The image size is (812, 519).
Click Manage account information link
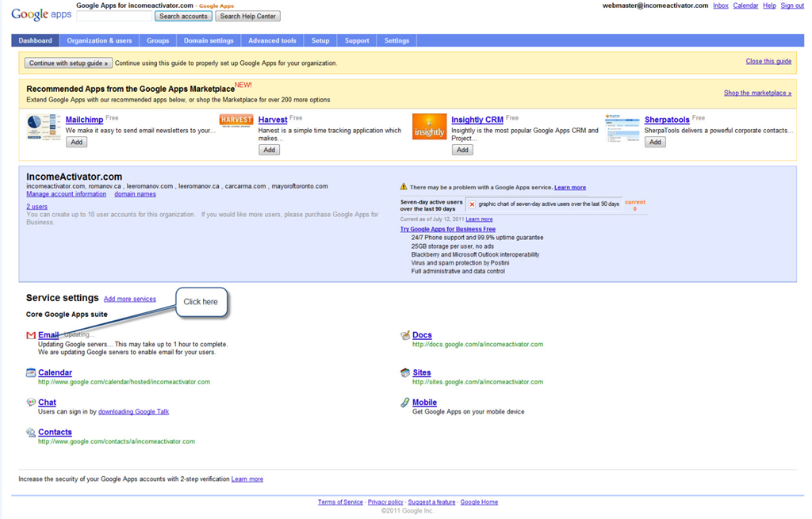(67, 194)
